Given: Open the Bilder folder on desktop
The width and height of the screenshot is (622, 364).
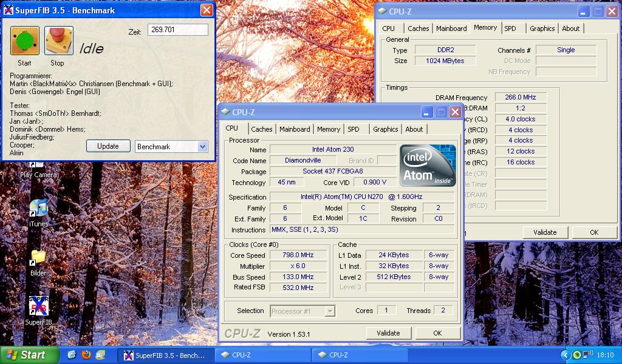Looking at the screenshot, I should tap(38, 263).
